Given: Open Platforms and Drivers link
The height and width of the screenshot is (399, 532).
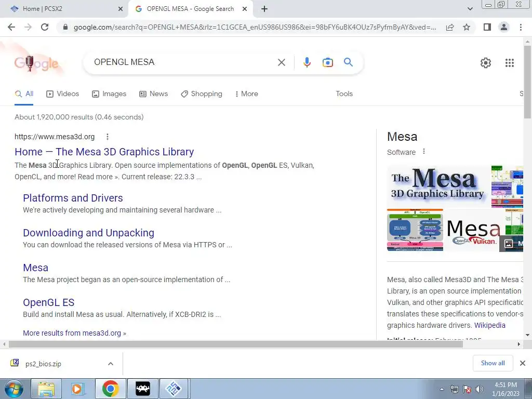Looking at the screenshot, I should tap(73, 198).
